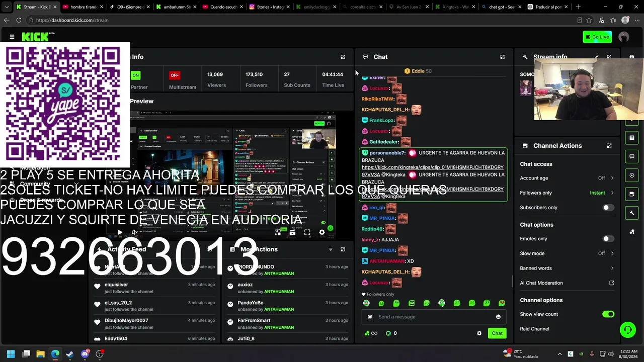Open AI Chat Moderation external link
The width and height of the screenshot is (644, 362).
pos(612,283)
